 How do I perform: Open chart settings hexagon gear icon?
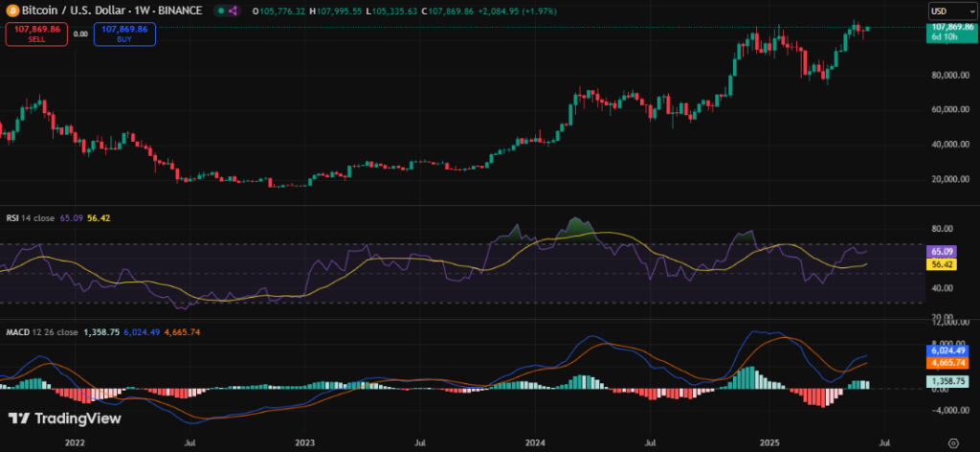click(952, 442)
